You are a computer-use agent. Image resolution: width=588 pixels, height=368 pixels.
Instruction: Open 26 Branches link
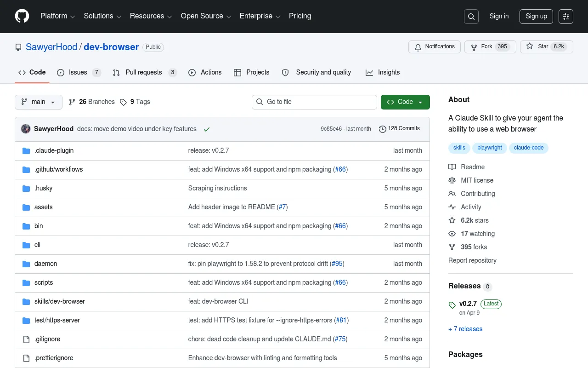tap(91, 102)
